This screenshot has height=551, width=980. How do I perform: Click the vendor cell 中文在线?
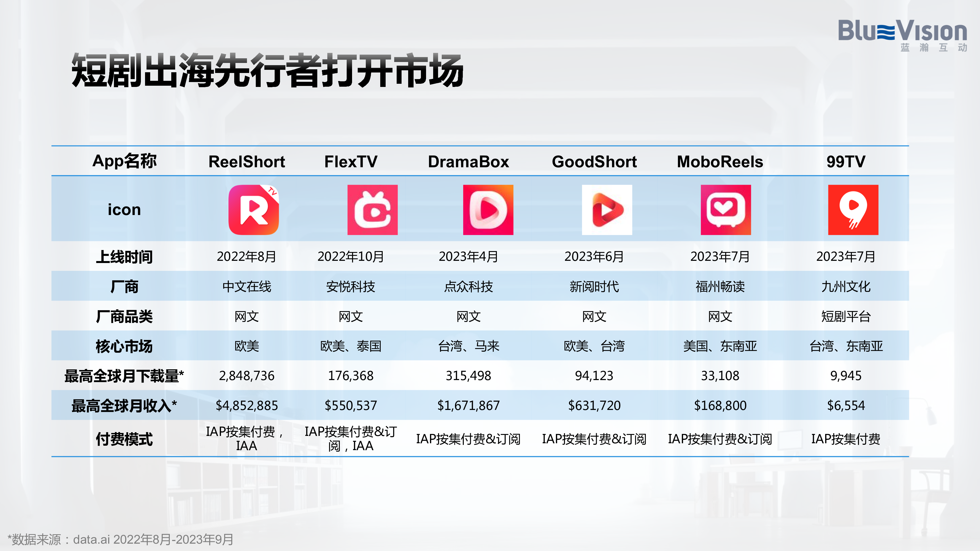pos(246,286)
